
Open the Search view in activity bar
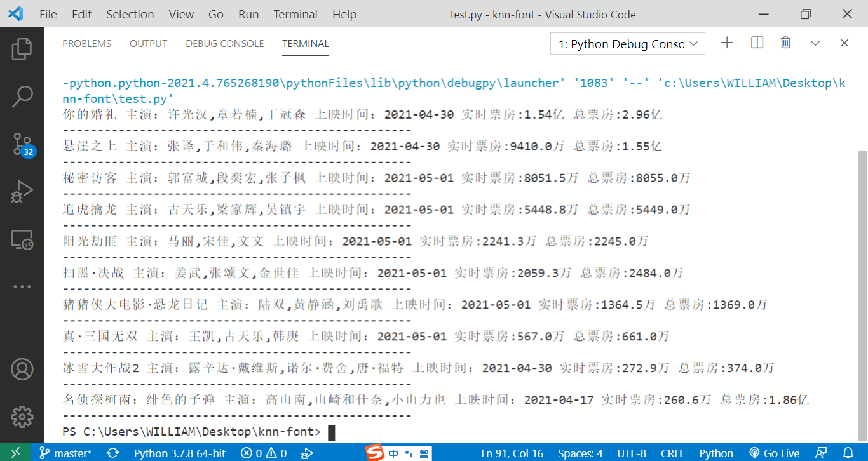[x=22, y=97]
